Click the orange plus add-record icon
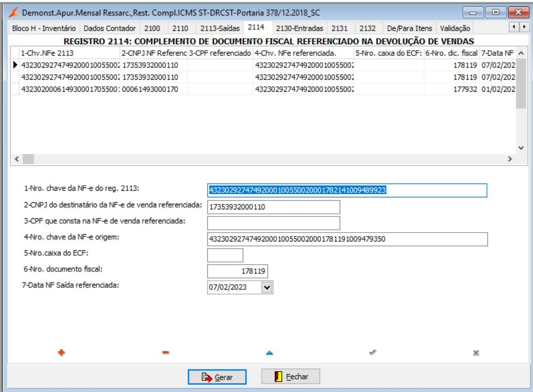Screen dimensions: 533x392 (61, 353)
